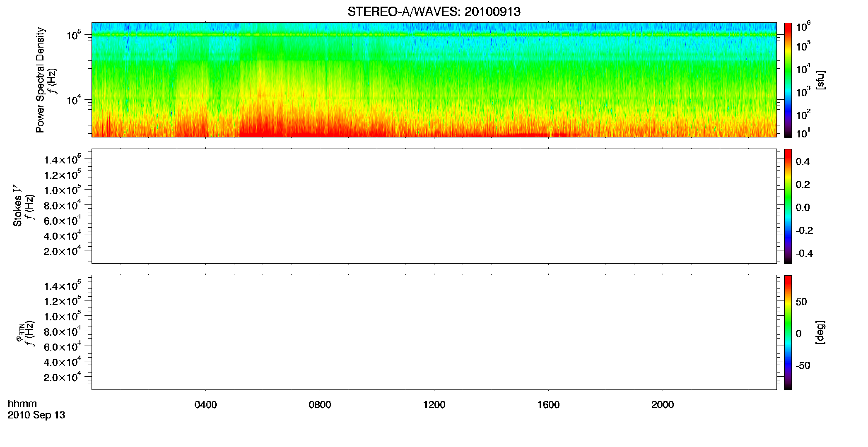868x447 pixels.
Task: Click the positive "0.2" Stokes colorbar label
Action: click(803, 185)
